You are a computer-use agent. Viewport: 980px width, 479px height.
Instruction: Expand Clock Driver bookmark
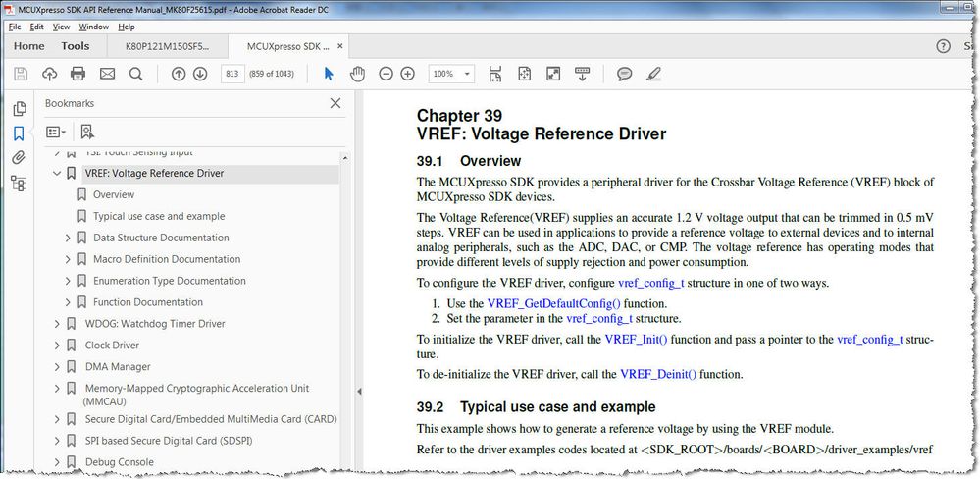(x=57, y=346)
